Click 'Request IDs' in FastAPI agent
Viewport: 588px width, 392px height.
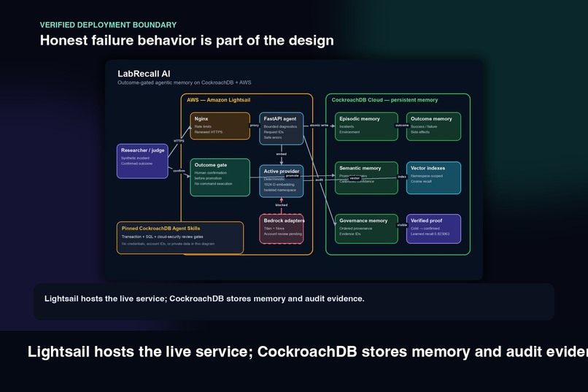pos(274,132)
